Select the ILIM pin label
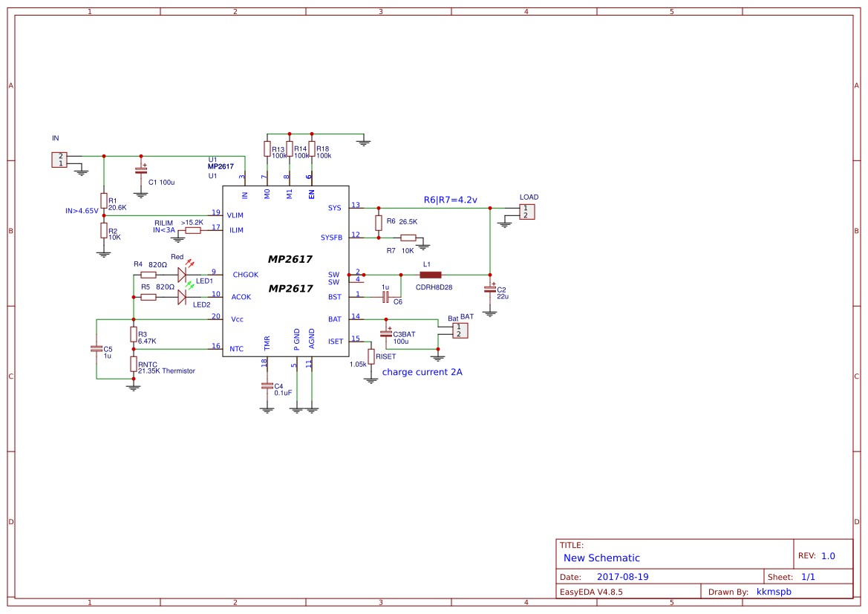 236,230
